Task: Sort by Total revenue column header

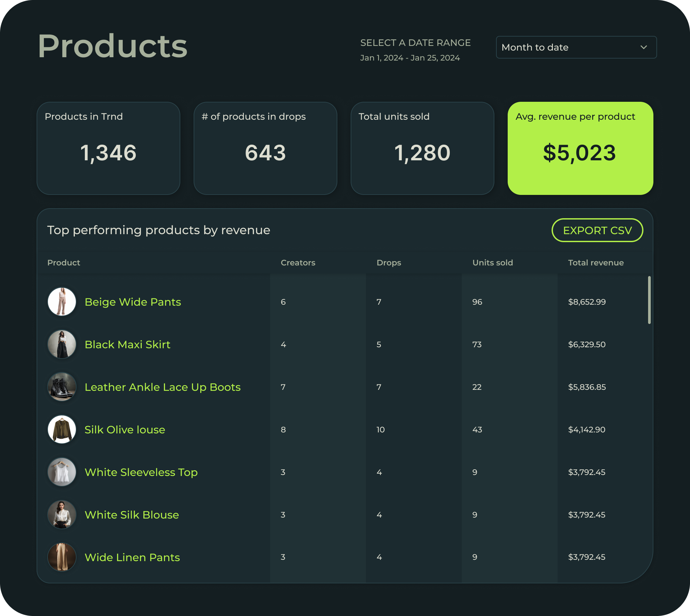Action: coord(596,263)
